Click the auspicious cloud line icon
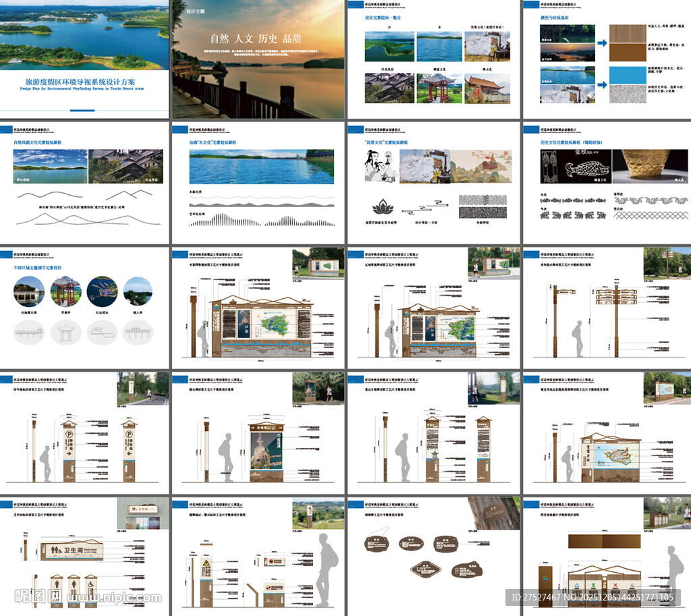The width and height of the screenshot is (691, 616). [x=426, y=206]
